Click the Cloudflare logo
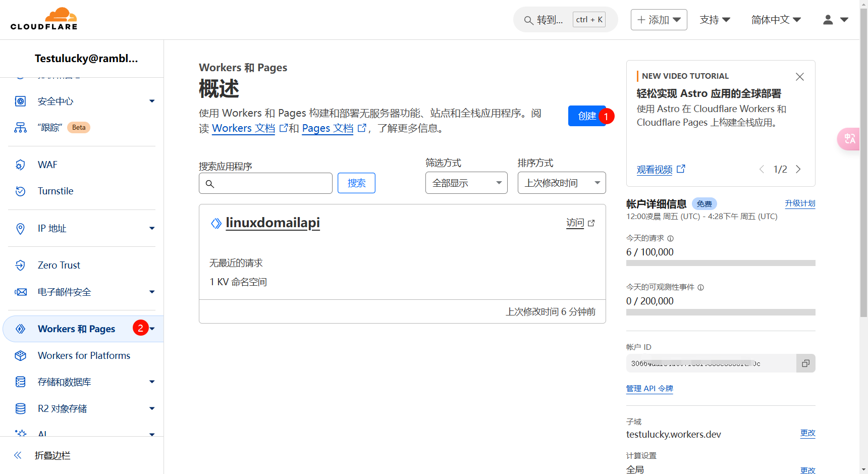 pos(44,19)
